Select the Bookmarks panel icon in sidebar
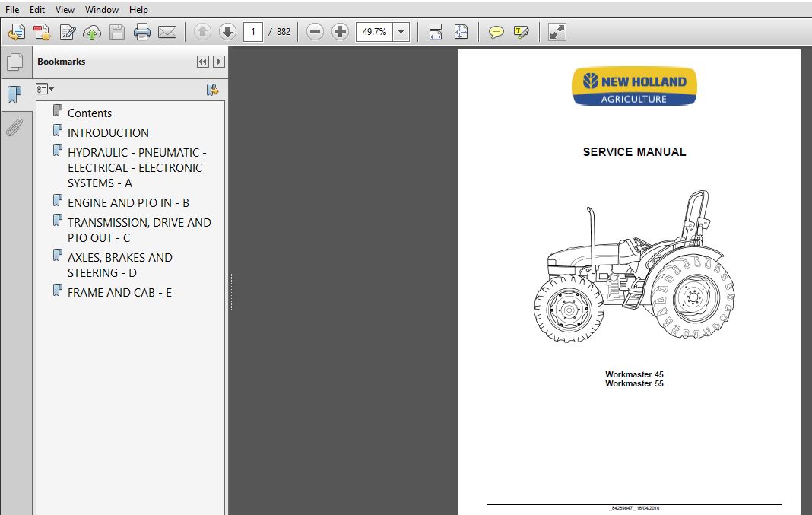Viewport: 812px width, 515px height. coord(15,95)
